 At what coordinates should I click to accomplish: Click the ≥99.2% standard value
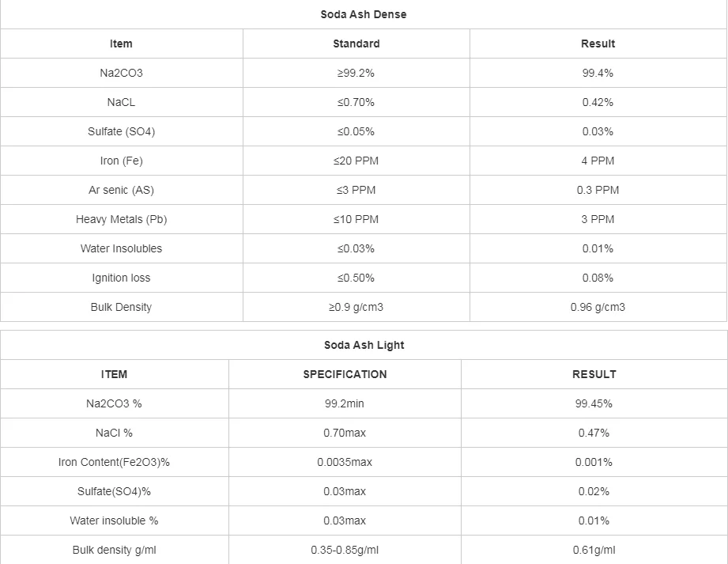(356, 73)
